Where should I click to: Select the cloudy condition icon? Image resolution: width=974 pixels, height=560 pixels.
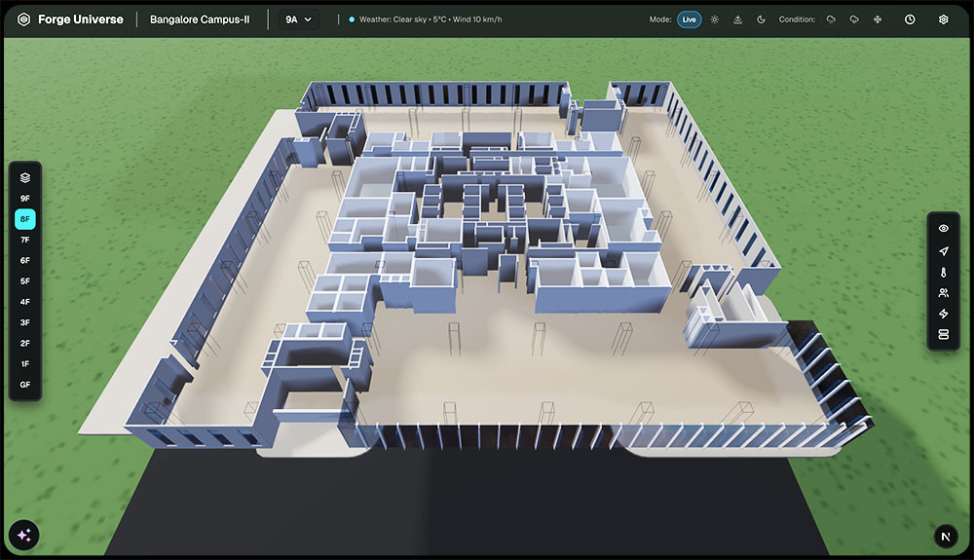click(854, 19)
